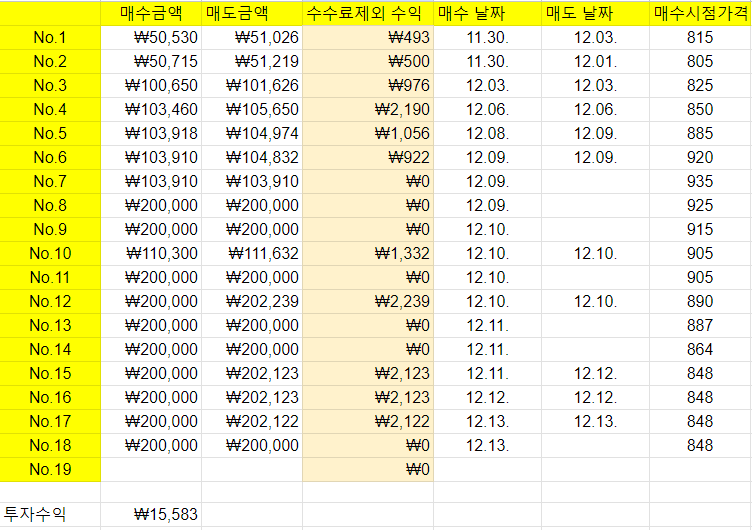Click the 925 buy price cell

pos(700,205)
